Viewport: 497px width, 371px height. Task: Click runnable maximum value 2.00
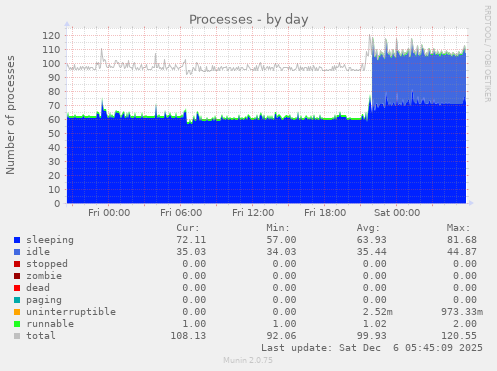(465, 324)
